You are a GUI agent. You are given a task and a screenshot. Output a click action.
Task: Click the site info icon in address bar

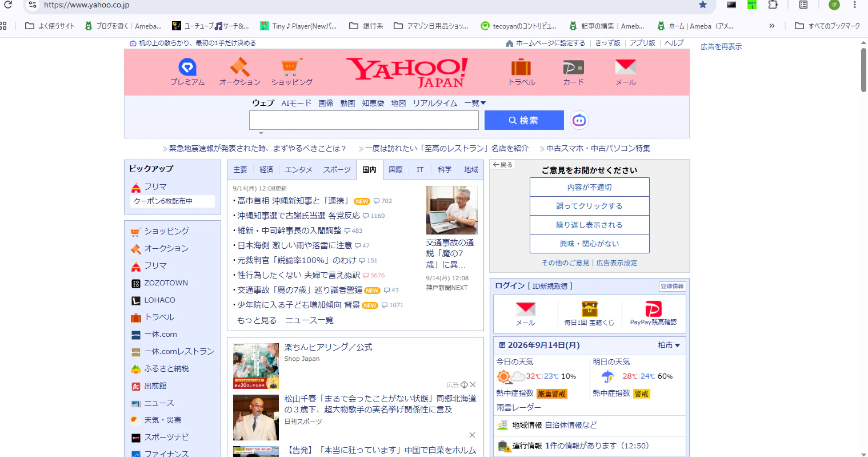tap(33, 5)
